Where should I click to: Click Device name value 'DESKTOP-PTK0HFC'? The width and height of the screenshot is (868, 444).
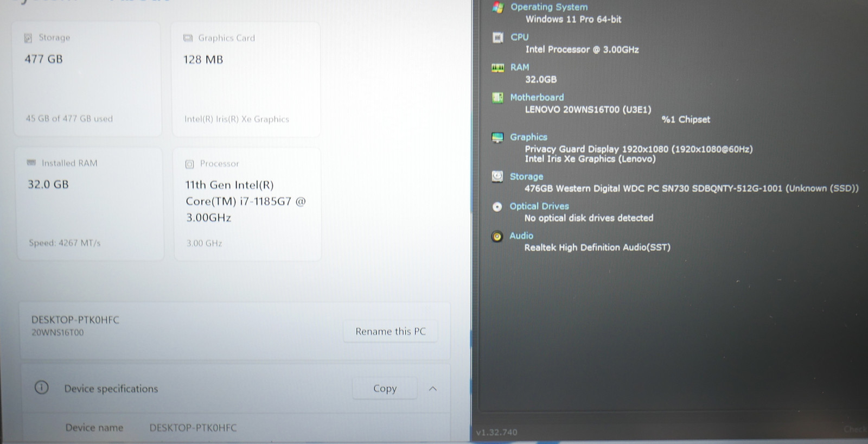point(193,428)
